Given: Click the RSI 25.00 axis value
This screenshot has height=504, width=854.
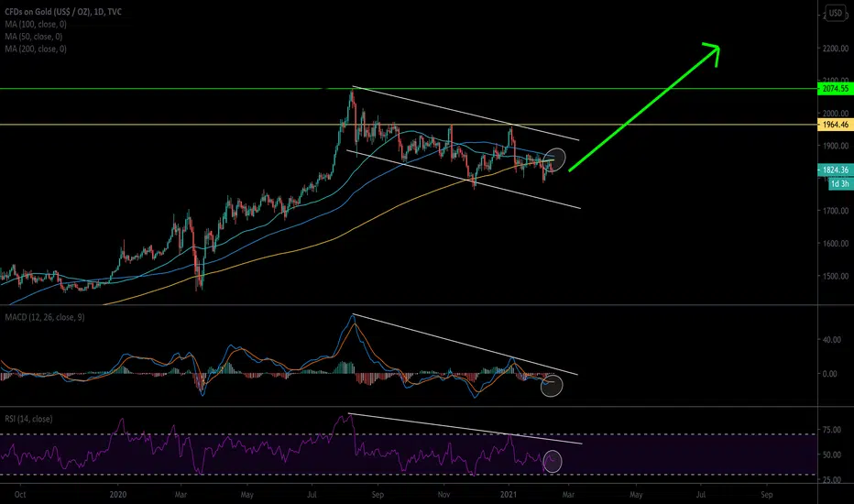Looking at the screenshot, I should (831, 480).
